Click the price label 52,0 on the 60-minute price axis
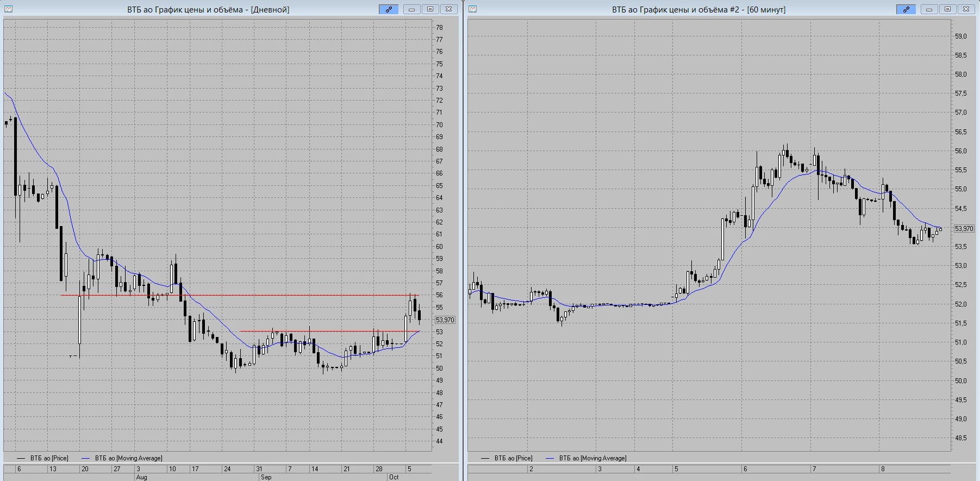 click(961, 304)
